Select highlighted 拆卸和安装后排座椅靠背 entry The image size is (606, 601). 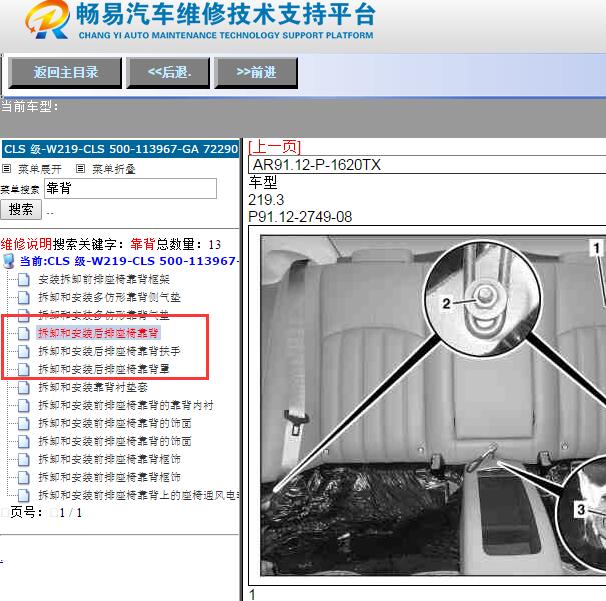(99, 333)
